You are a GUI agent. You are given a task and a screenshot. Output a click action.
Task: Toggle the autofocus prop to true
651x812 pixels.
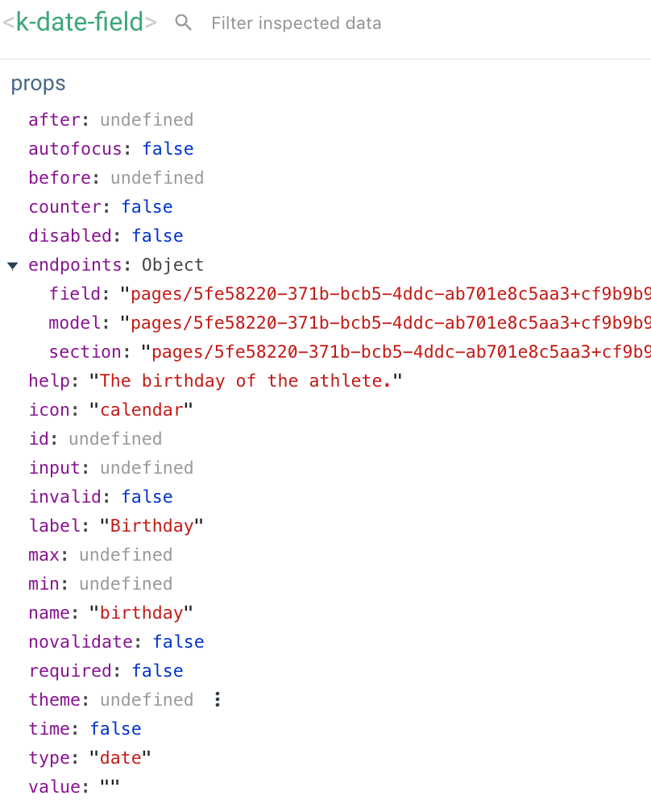(168, 148)
